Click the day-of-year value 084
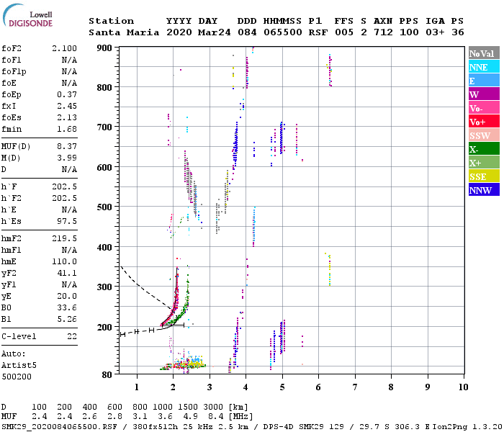This screenshot has height=432, width=504. tap(247, 32)
